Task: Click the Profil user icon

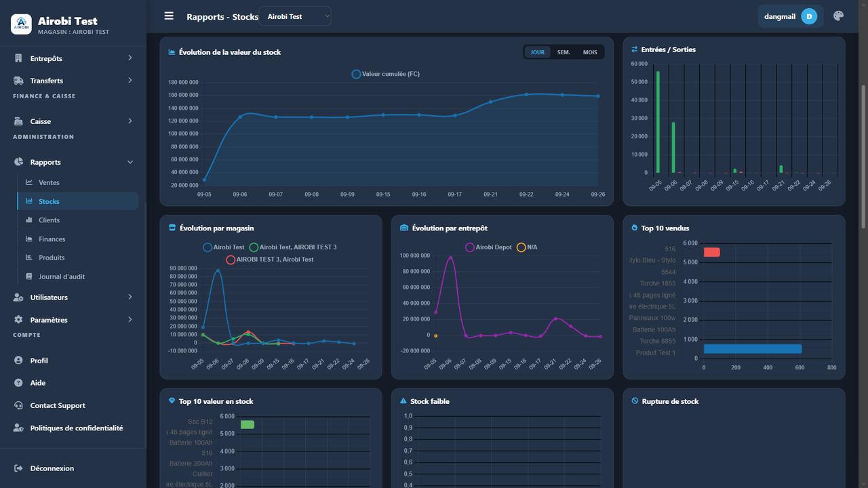Action: click(18, 361)
